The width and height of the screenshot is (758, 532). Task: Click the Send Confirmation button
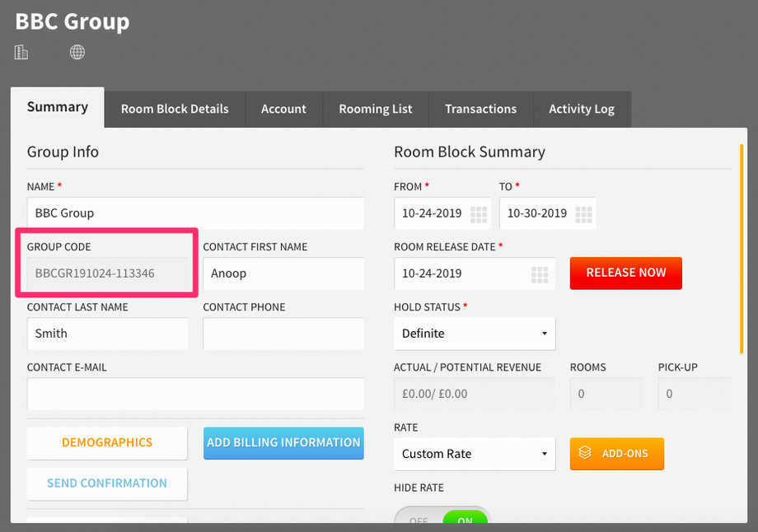tap(107, 483)
